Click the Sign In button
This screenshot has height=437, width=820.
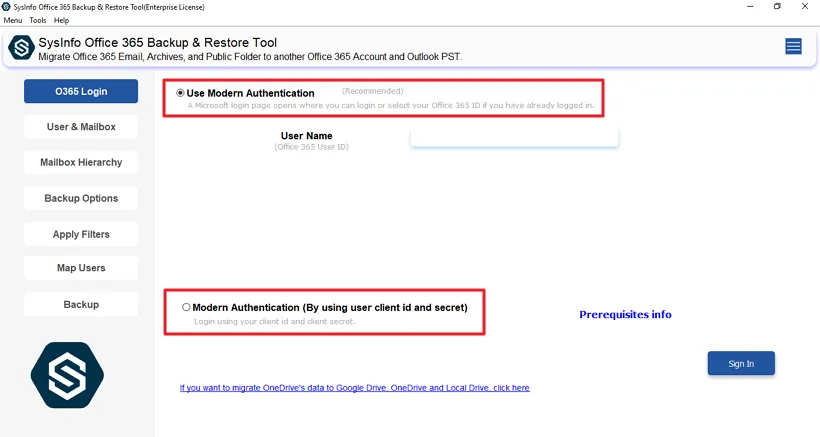click(x=741, y=363)
